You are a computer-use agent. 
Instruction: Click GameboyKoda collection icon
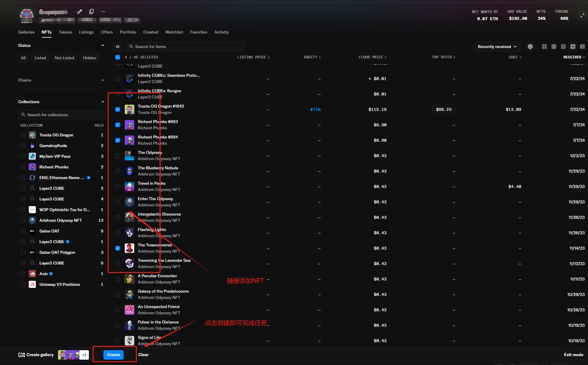pos(32,146)
